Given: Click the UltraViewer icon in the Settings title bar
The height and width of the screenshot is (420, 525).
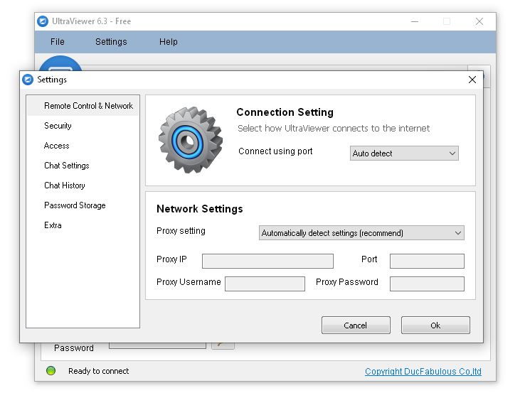Looking at the screenshot, I should (x=28, y=80).
